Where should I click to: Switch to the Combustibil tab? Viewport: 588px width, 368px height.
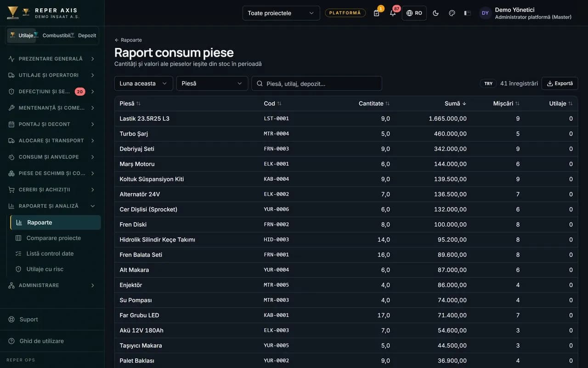[54, 35]
